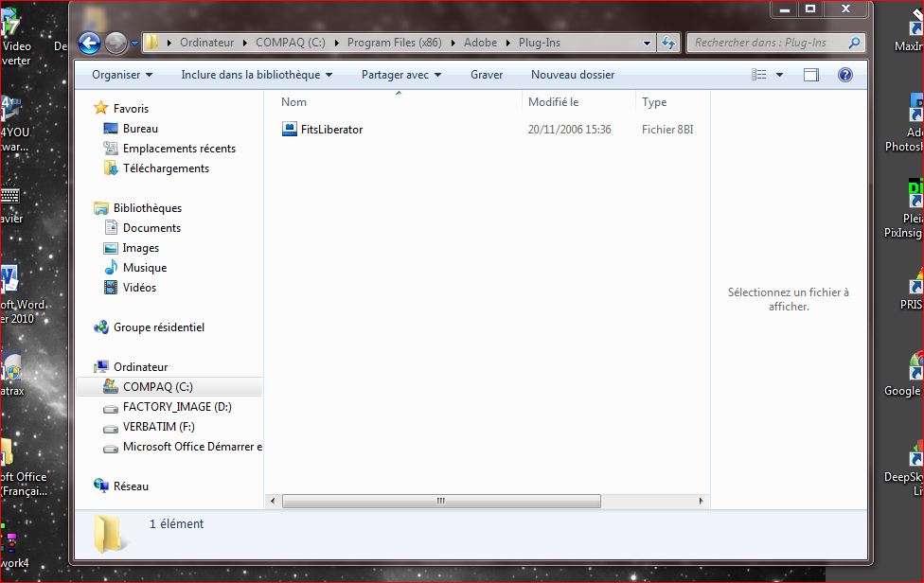Select Bibliothèques in the navigation pane
Screen dimensions: 924x583
point(148,208)
